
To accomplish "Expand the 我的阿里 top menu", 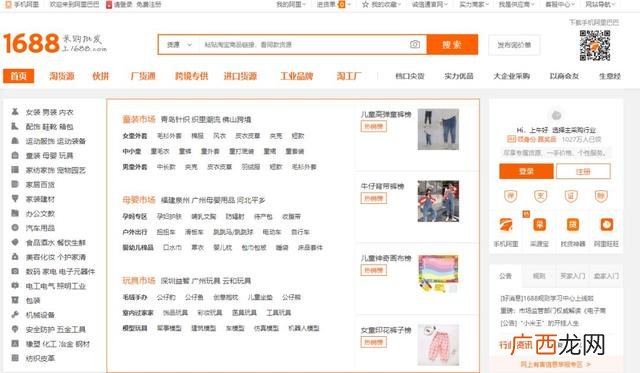I will coord(291,4).
